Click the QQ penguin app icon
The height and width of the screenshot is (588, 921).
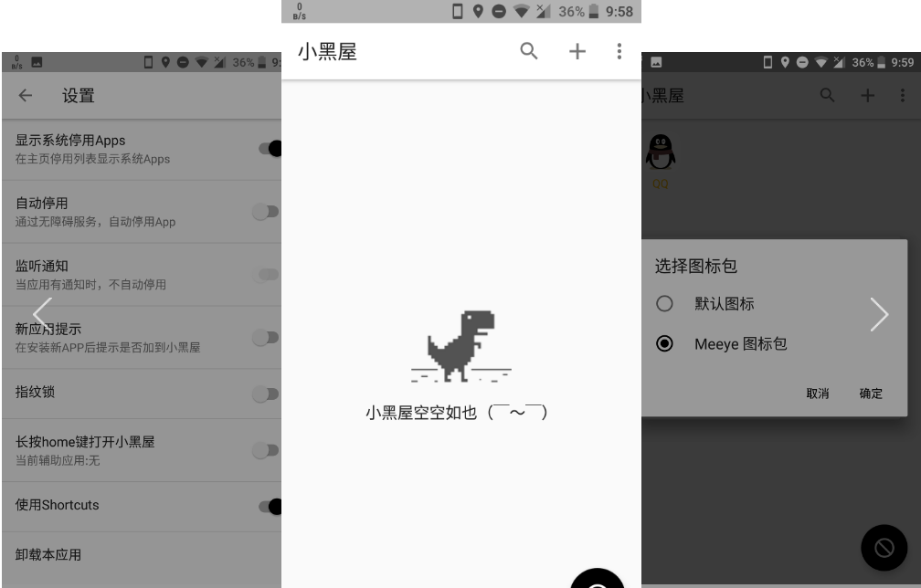pos(661,152)
